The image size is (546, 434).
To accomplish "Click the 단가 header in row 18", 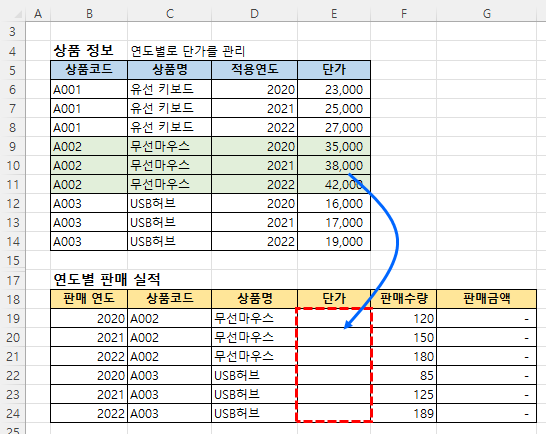I will (334, 299).
